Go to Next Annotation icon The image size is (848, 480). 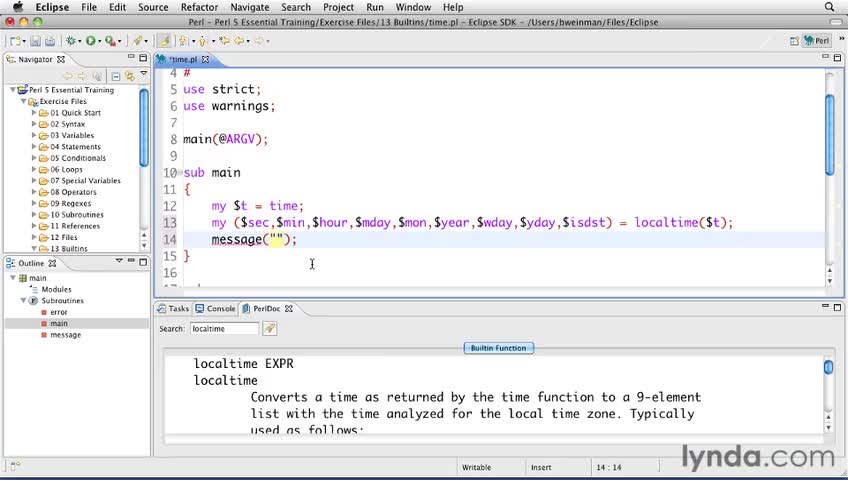183,41
